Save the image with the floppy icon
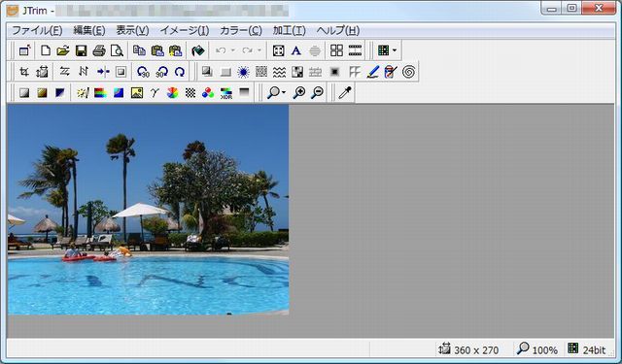The width and height of the screenshot is (622, 364). tap(81, 50)
